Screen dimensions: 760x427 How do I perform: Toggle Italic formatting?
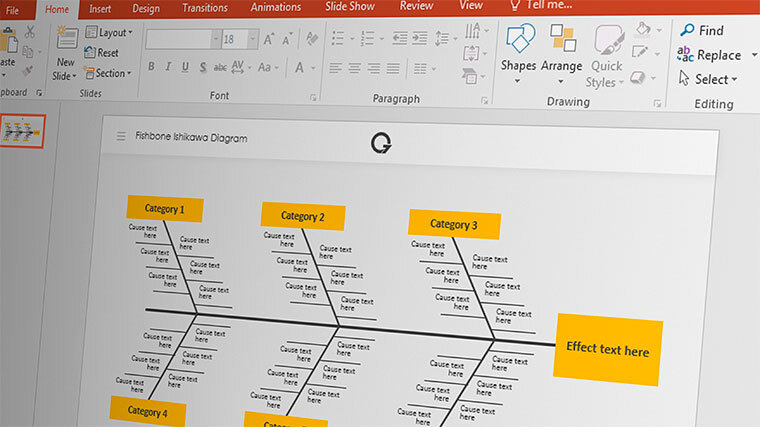[x=168, y=67]
